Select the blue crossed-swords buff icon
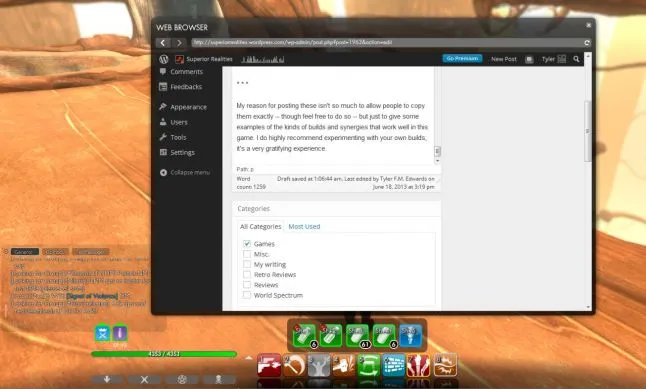The width and height of the screenshot is (646, 389). [x=102, y=333]
